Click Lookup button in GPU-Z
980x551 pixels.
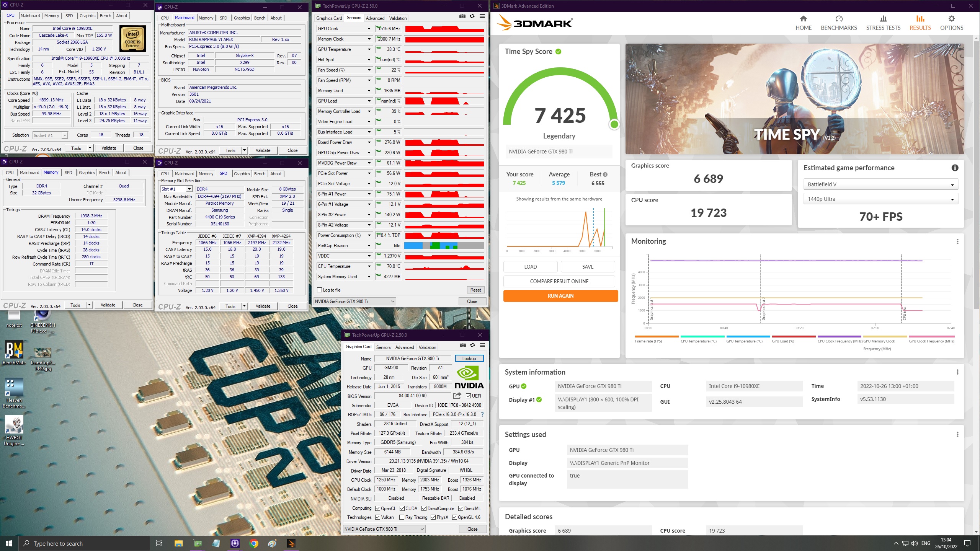click(469, 359)
